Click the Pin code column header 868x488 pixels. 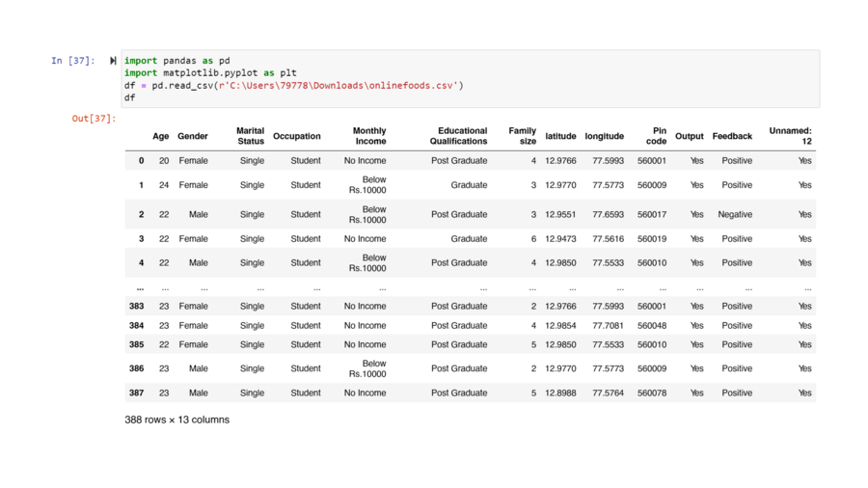coord(657,136)
